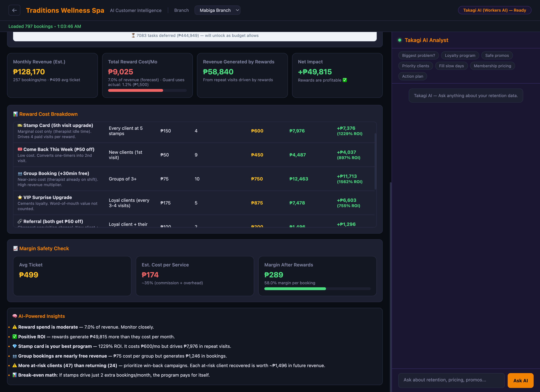540x392 pixels.
Task: Click the Referral (both get ₱50 off) title
Action: pos(53,221)
